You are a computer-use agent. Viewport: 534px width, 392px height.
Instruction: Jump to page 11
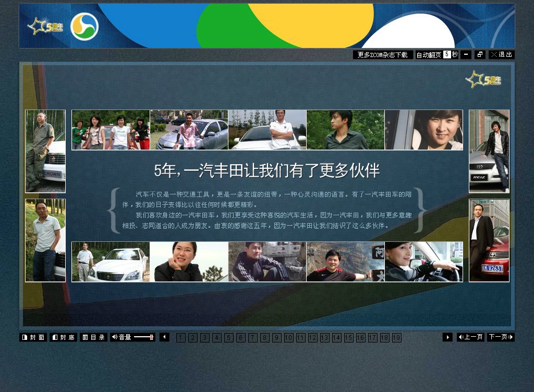click(x=300, y=338)
